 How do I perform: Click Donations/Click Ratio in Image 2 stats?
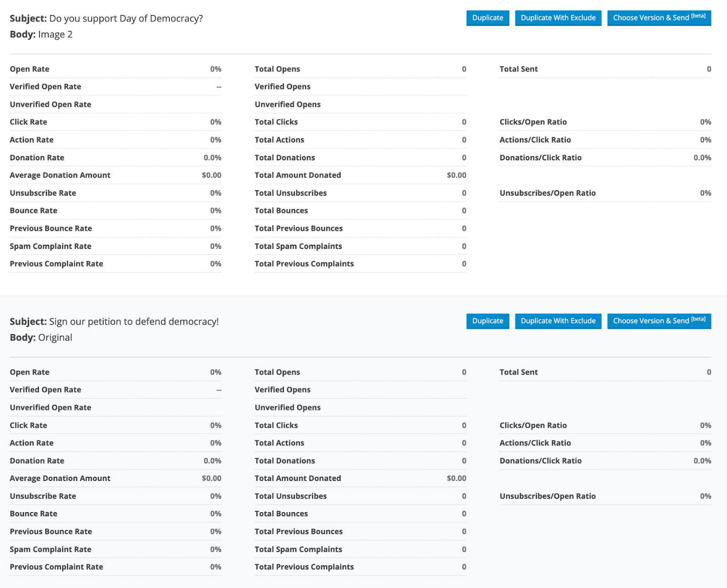540,158
